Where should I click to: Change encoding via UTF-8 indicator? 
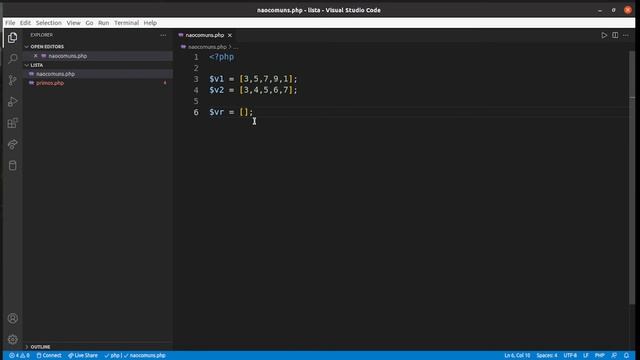point(570,356)
